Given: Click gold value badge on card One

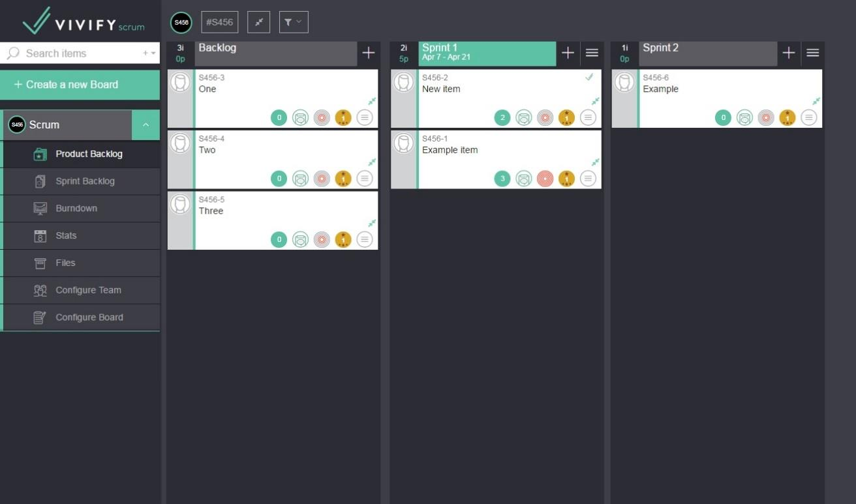Looking at the screenshot, I should click(x=343, y=118).
